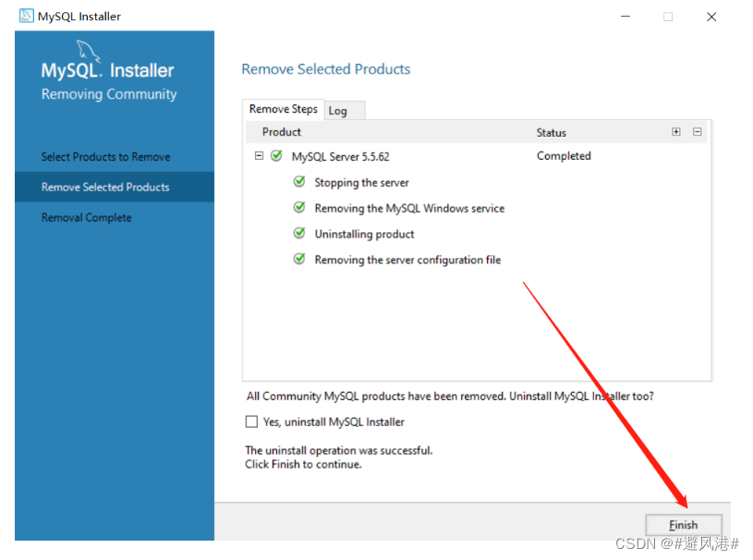The height and width of the screenshot is (560, 753).
Task: Check Yes, uninstall MySQL Installer box
Action: pos(251,421)
